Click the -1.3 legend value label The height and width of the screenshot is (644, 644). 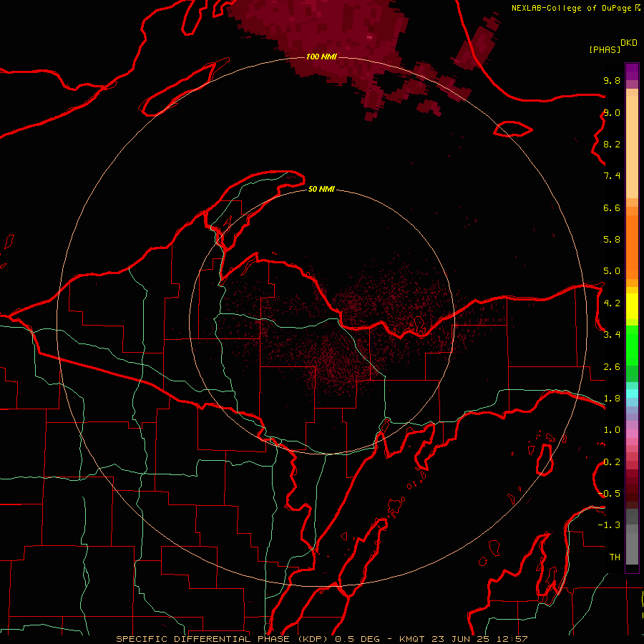tap(609, 525)
